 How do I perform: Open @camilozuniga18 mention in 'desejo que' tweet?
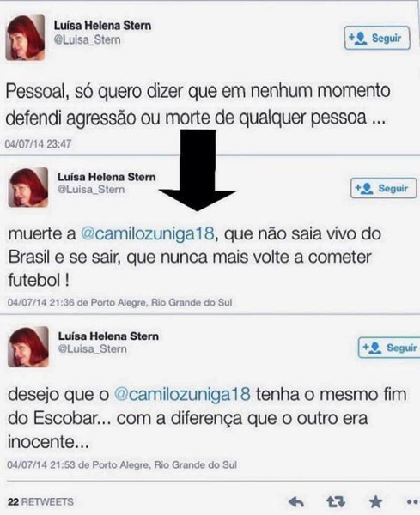tap(182, 394)
